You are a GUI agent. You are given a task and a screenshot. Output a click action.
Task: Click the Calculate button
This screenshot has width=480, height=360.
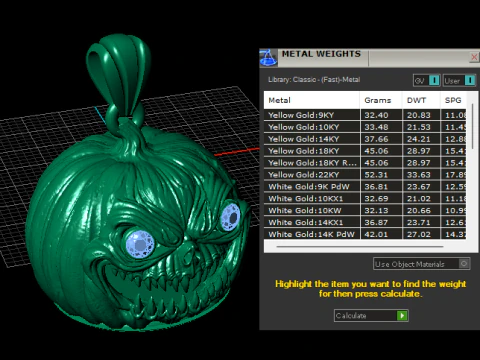[371, 315]
